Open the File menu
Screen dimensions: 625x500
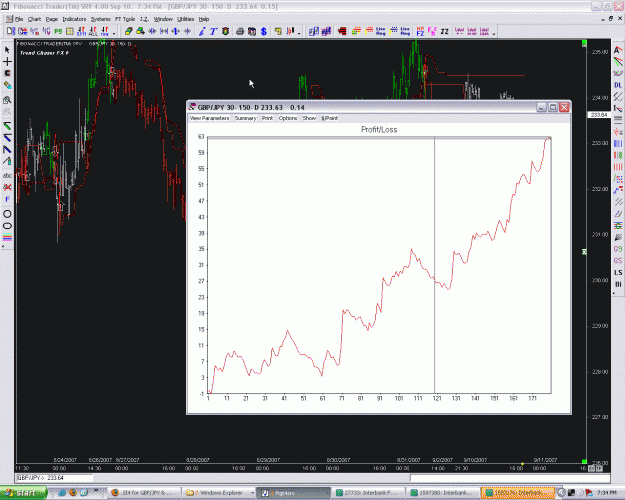19,19
